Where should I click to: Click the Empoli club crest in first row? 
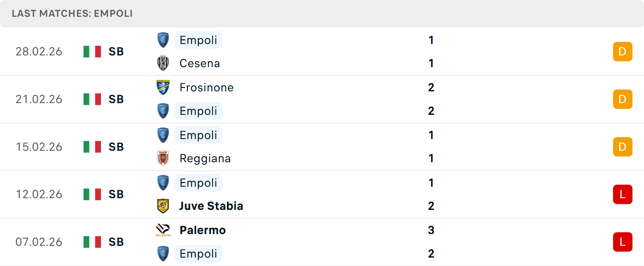pyautogui.click(x=163, y=40)
